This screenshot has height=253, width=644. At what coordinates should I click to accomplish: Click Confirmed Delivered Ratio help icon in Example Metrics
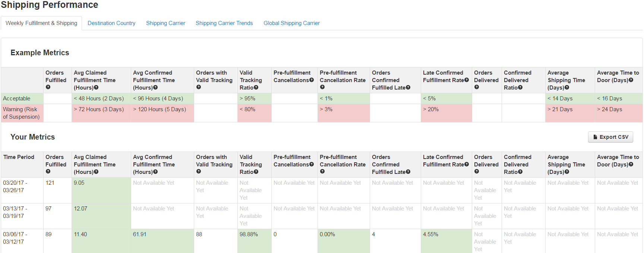(520, 87)
